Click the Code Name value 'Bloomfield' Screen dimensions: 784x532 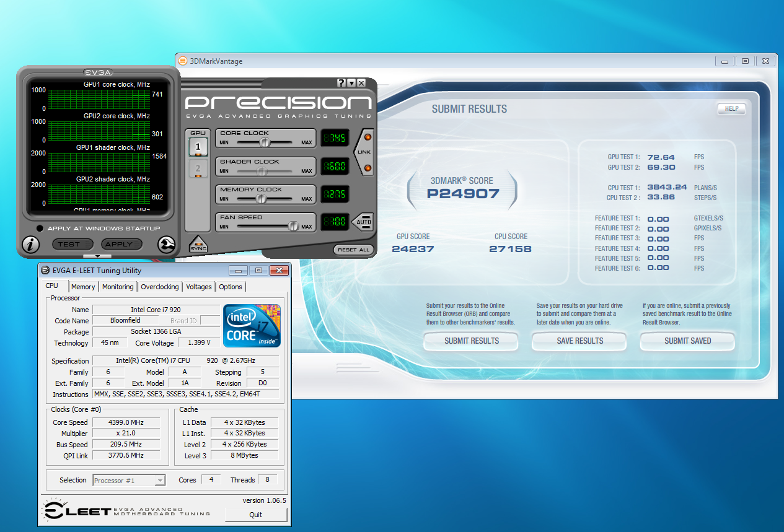pos(125,320)
